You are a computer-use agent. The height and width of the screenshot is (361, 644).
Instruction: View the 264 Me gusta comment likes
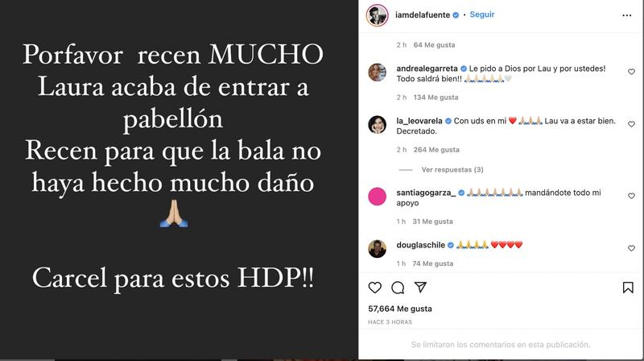436,150
